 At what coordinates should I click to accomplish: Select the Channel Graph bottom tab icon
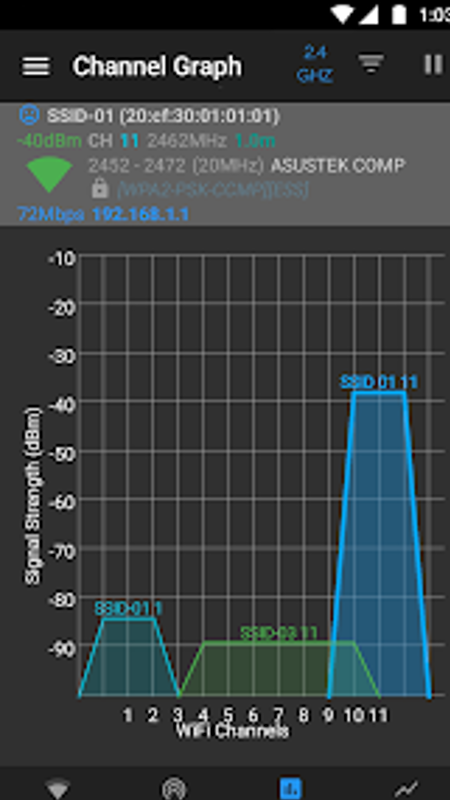290,788
